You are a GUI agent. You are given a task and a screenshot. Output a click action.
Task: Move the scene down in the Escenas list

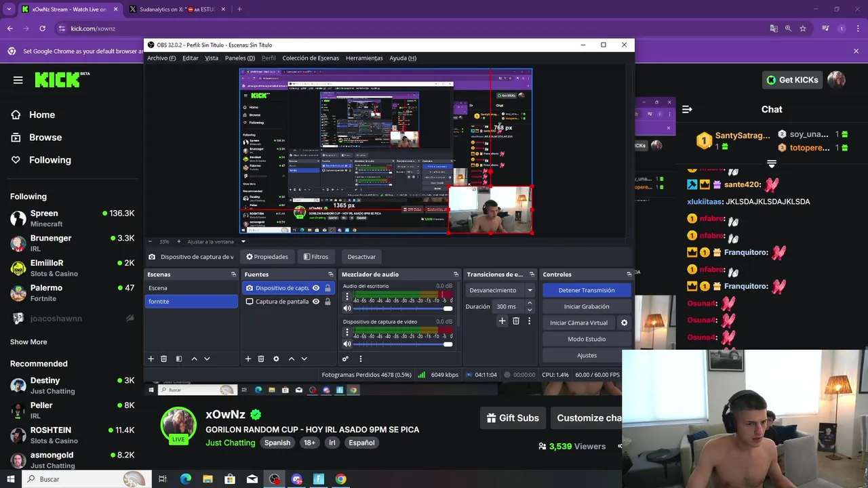(207, 359)
